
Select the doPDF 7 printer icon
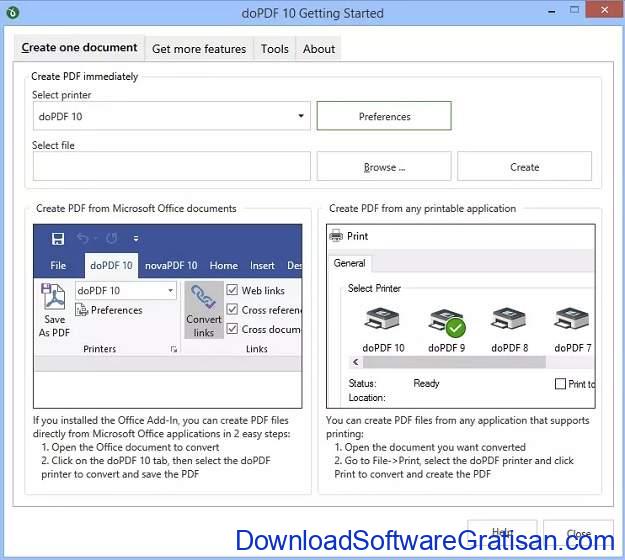click(x=572, y=319)
